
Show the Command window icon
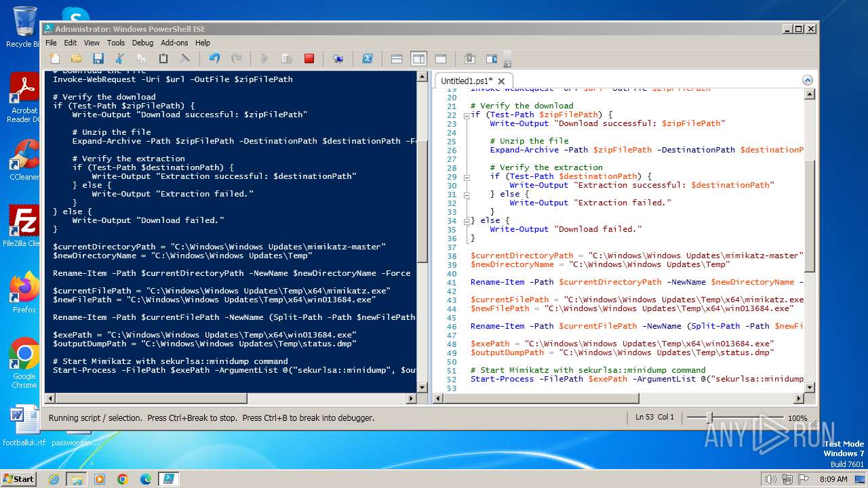coord(470,59)
